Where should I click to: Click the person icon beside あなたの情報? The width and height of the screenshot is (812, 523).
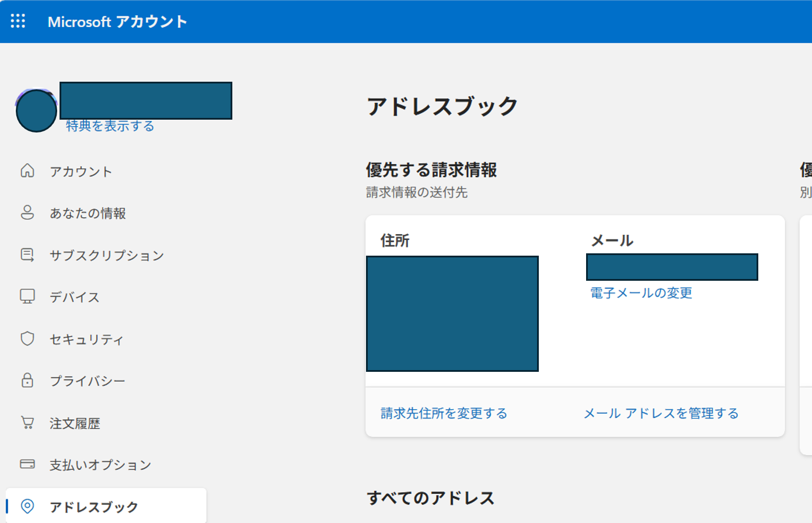click(x=27, y=212)
